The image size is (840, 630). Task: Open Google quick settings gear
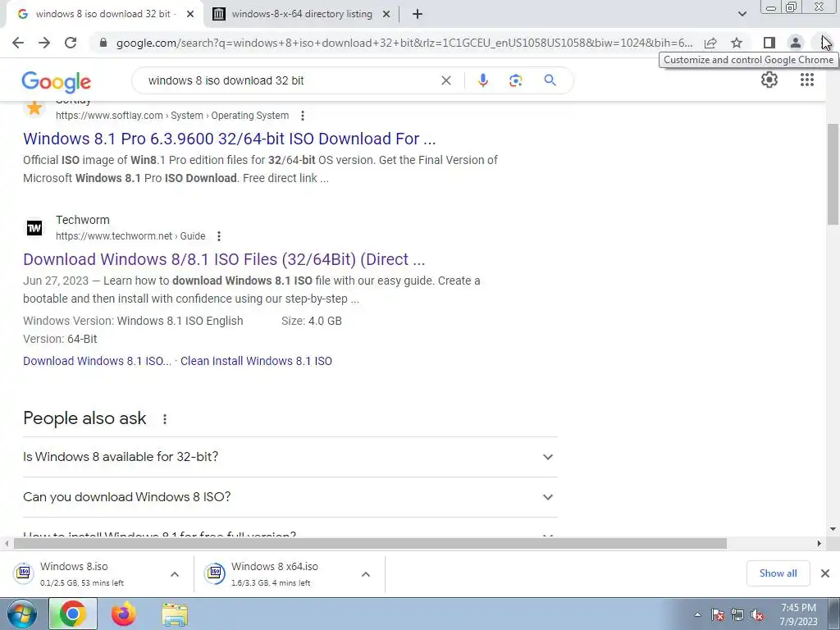coord(769,80)
